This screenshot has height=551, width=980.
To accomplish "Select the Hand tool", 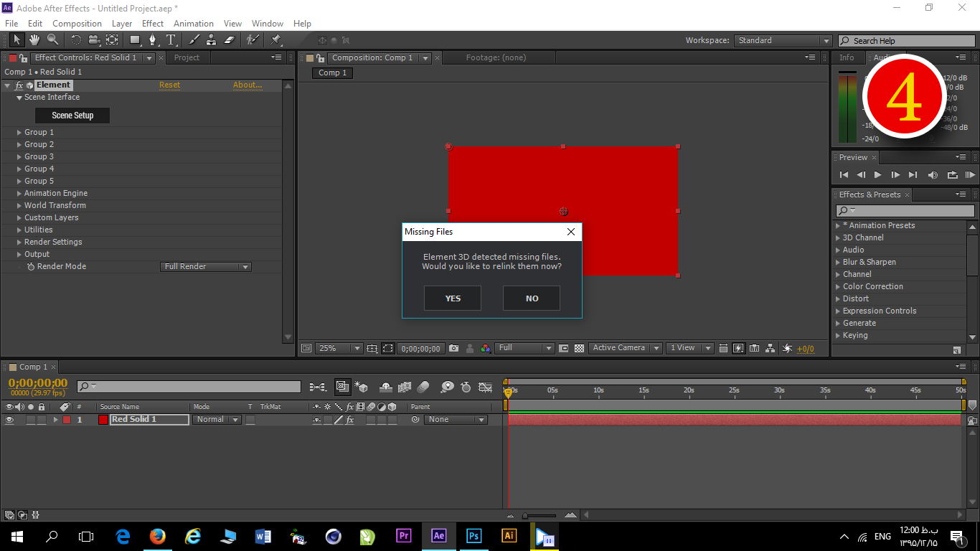I will coord(34,40).
